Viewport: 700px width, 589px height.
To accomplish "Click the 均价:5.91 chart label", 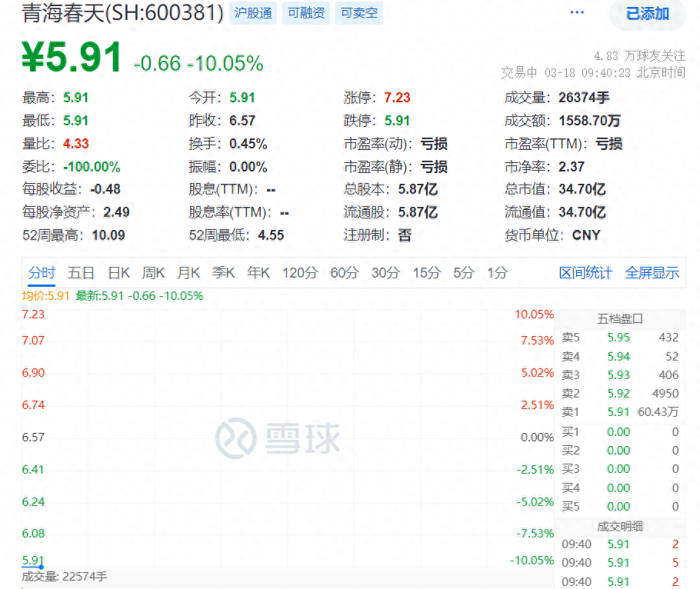I will 45,296.
